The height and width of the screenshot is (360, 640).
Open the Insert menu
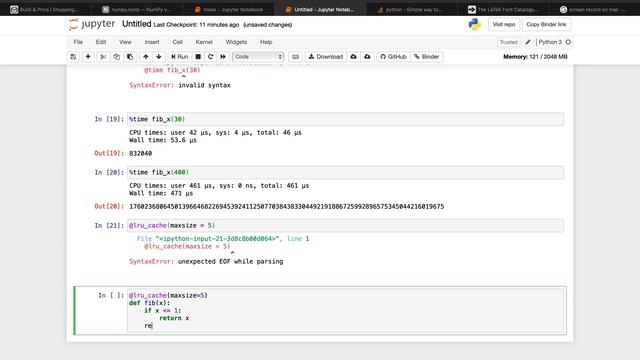(x=152, y=42)
